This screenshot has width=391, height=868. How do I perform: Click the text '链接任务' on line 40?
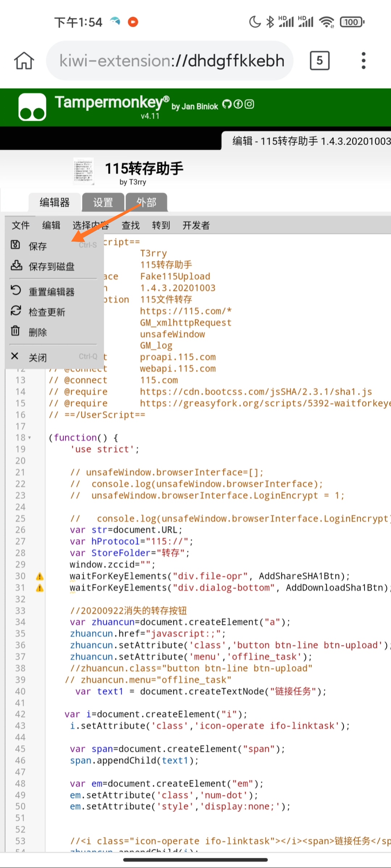tap(293, 692)
